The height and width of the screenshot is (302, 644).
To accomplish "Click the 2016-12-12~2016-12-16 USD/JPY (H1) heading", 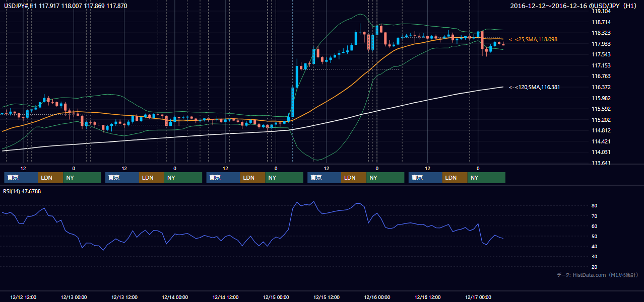I will (x=574, y=6).
